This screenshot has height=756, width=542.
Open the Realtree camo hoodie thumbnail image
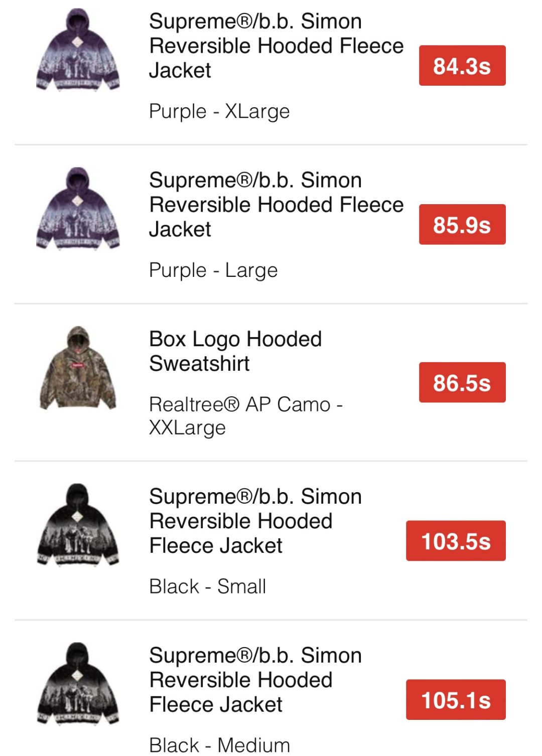click(x=78, y=368)
